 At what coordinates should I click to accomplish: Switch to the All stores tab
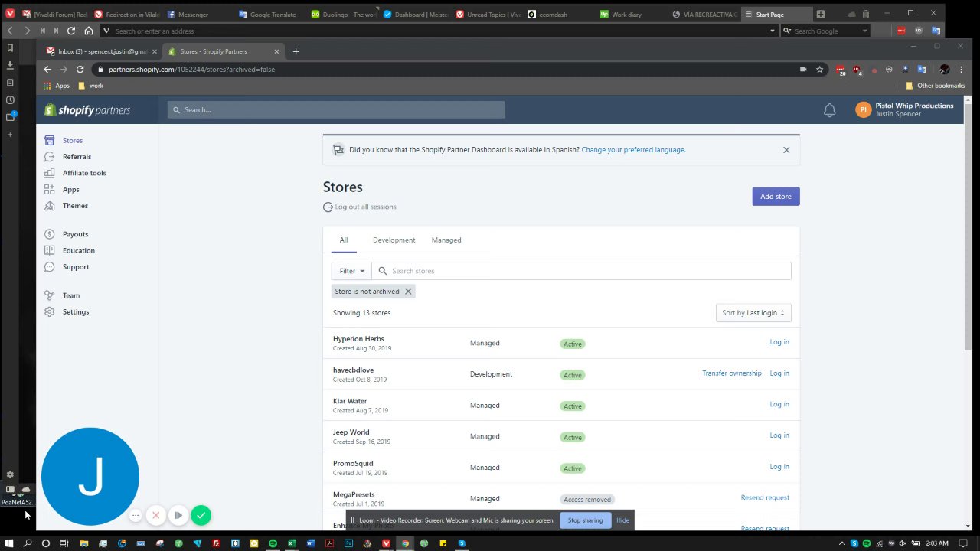pyautogui.click(x=344, y=240)
